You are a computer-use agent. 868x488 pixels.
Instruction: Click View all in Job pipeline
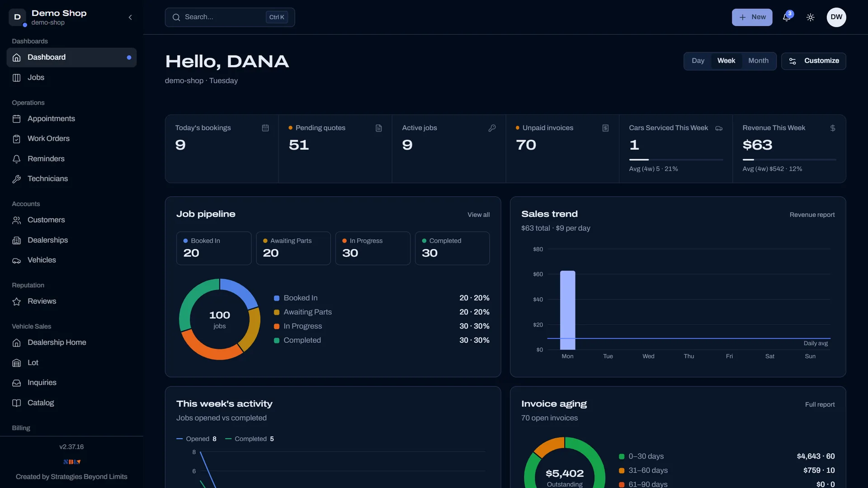click(478, 215)
